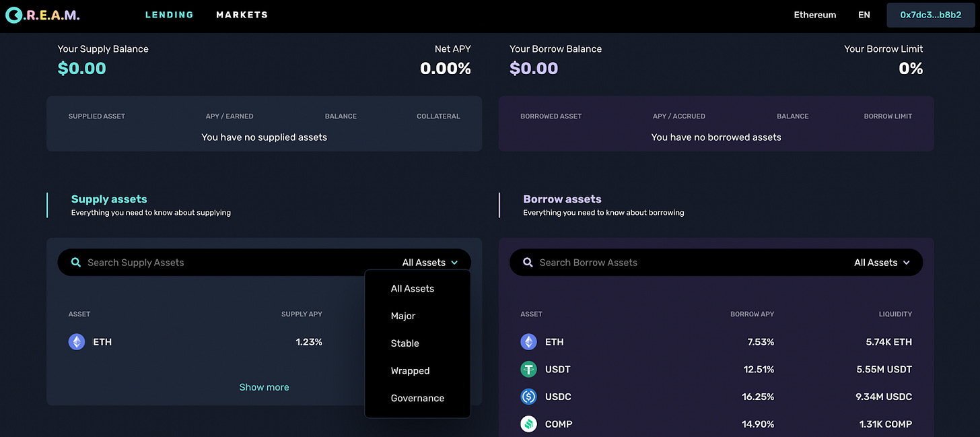Click the 5.74K ETH liquidity value
Screen dimensions: 980x437
pos(889,342)
